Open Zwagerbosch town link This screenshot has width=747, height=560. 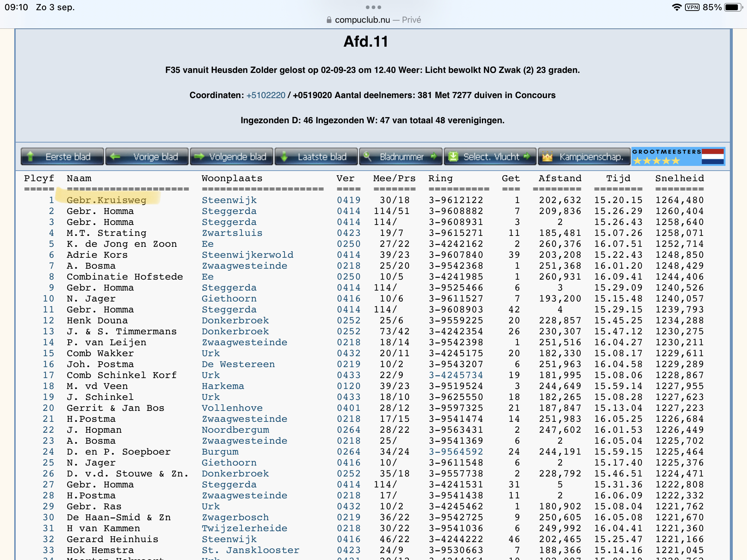click(x=236, y=517)
